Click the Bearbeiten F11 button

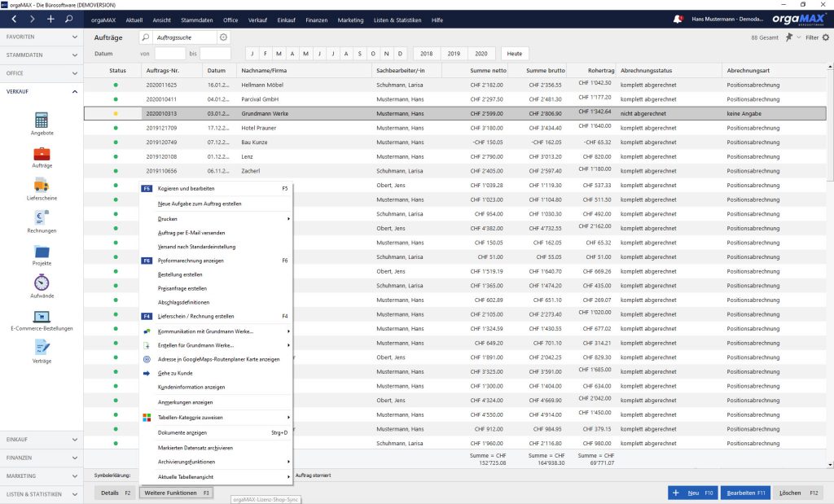746,493
